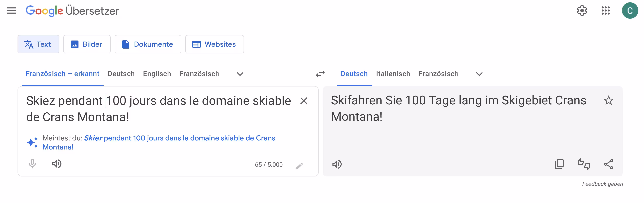This screenshot has height=203, width=644.
Task: Copy the translation to clipboard
Action: click(559, 164)
